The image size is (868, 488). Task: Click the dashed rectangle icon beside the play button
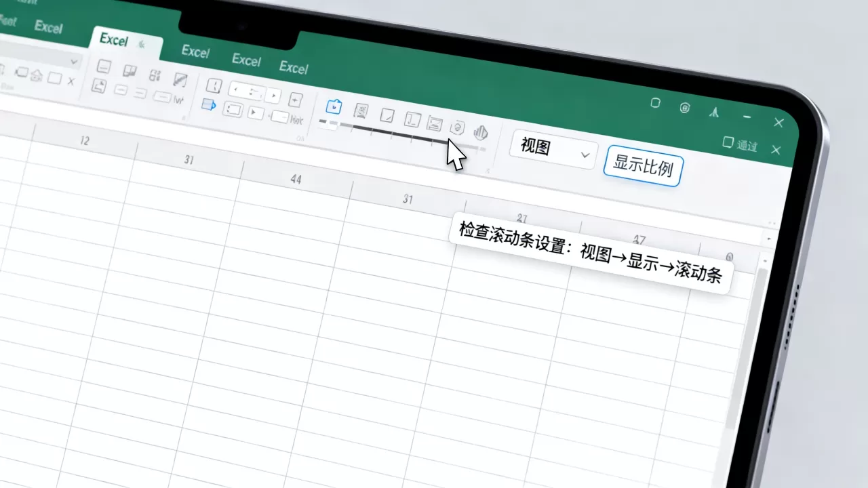[233, 110]
